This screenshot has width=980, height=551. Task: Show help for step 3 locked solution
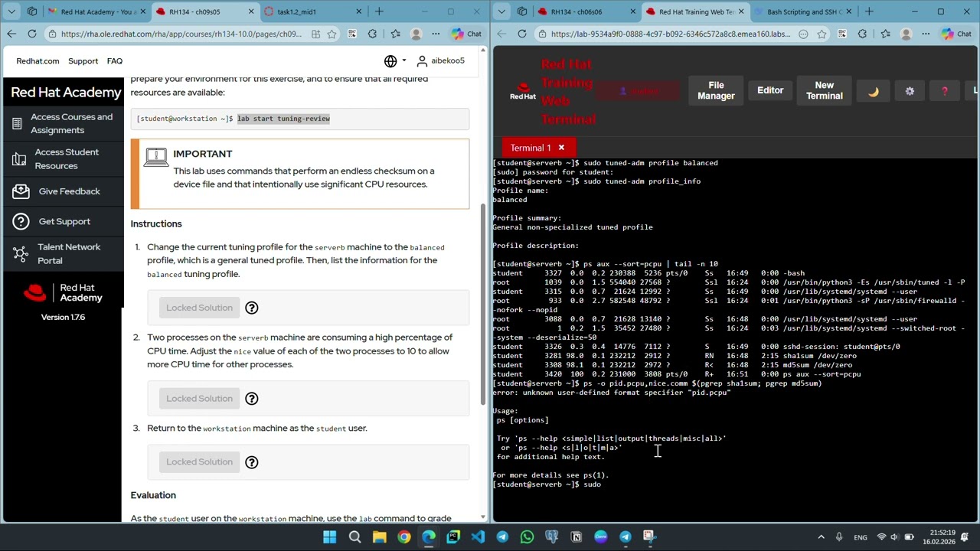(251, 462)
